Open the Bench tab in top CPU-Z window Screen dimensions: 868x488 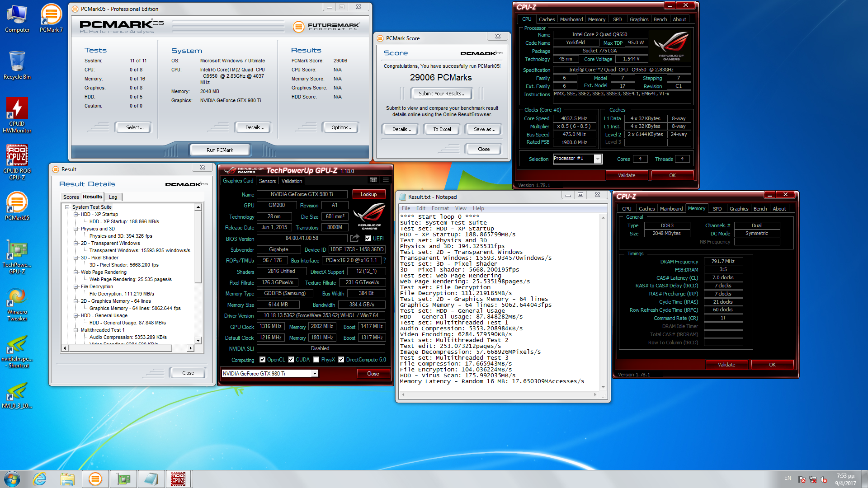(x=660, y=19)
